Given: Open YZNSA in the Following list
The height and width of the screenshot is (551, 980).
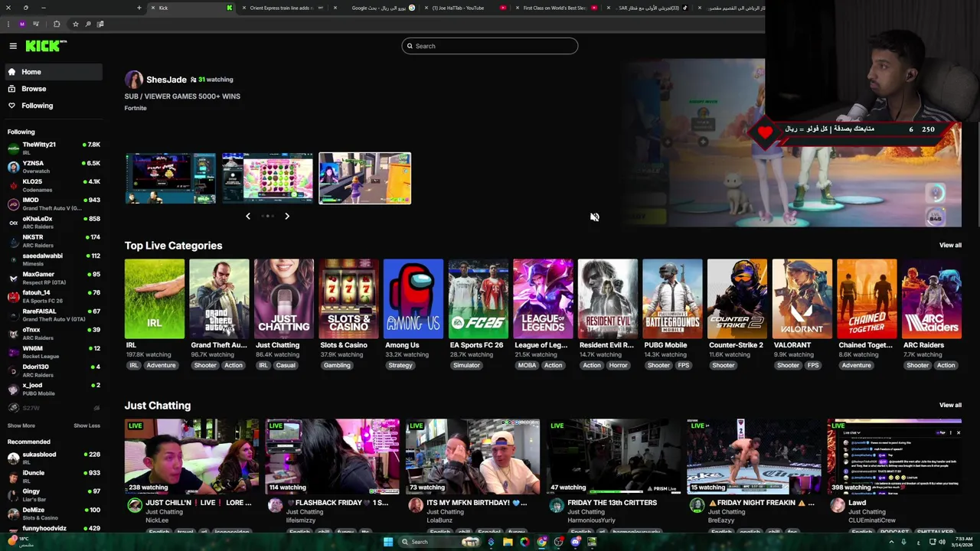Looking at the screenshot, I should click(x=54, y=167).
